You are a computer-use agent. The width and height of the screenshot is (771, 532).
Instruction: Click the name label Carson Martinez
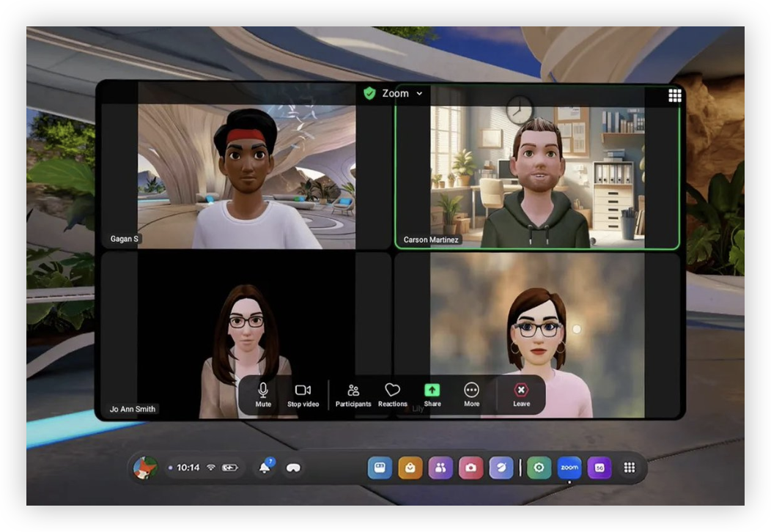click(431, 240)
